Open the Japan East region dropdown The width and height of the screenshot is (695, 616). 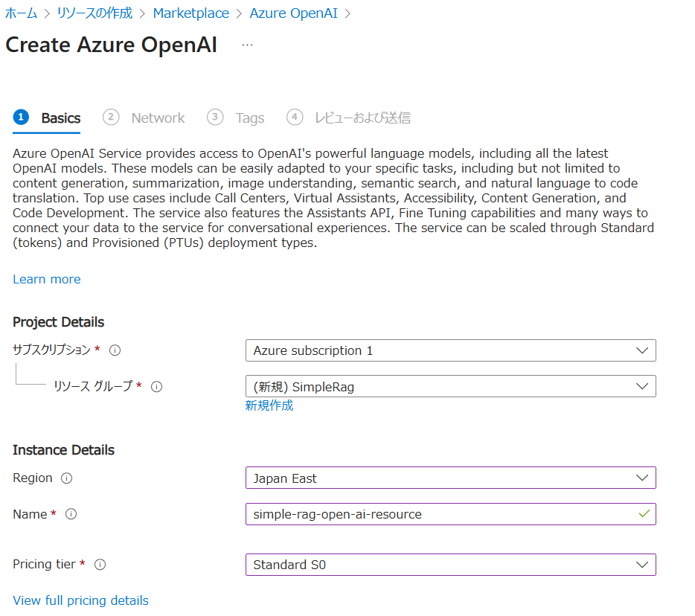pos(451,478)
